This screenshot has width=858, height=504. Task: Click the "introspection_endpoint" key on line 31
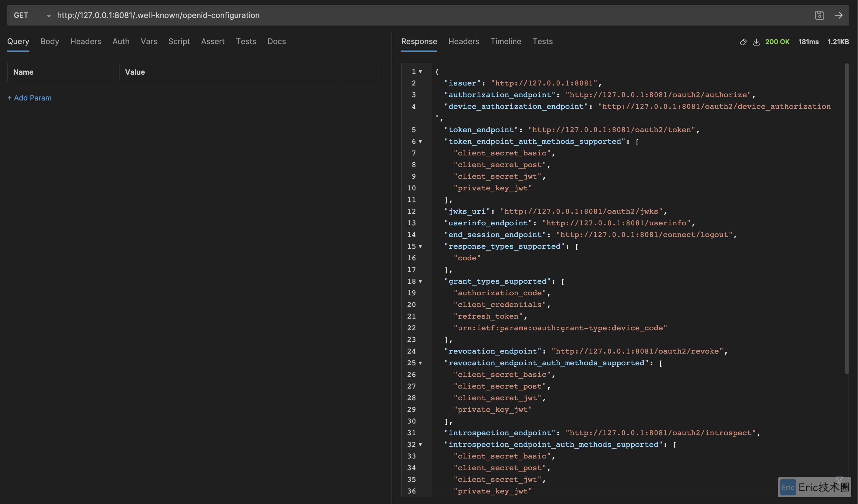[499, 433]
